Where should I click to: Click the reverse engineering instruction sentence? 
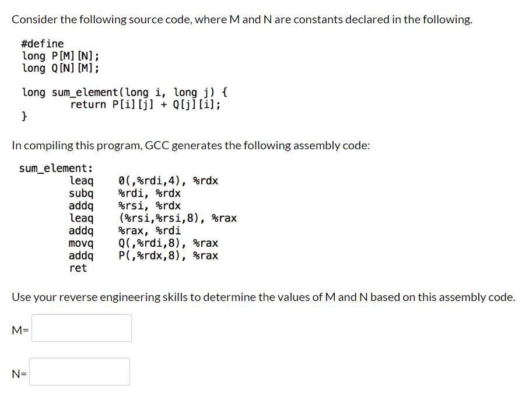262,297
